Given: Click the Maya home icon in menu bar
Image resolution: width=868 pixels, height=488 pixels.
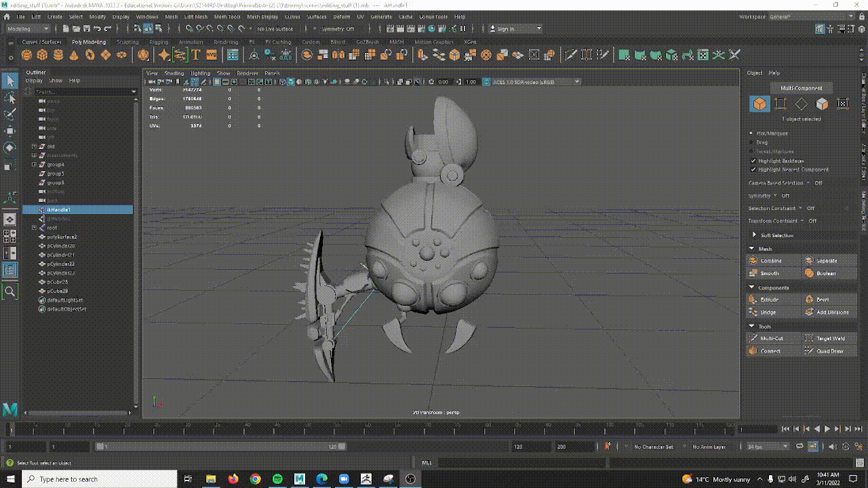Looking at the screenshot, I should tap(5, 16).
